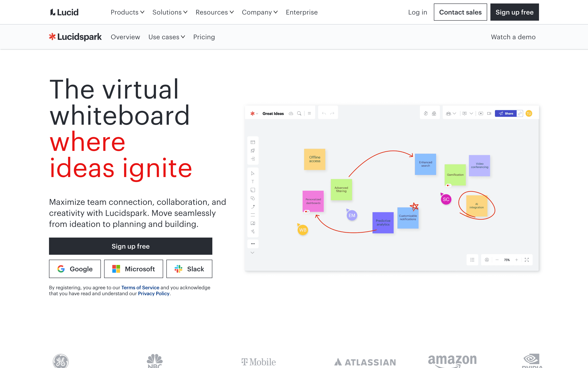Click the import arrow icon in left toolbar
The image size is (588, 368).
click(253, 159)
